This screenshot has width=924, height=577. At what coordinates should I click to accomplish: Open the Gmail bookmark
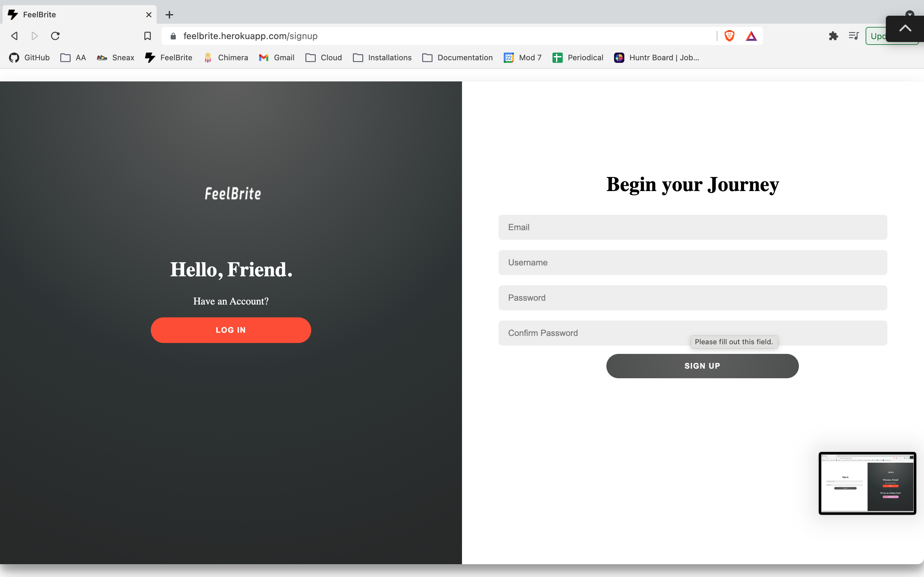click(x=277, y=58)
